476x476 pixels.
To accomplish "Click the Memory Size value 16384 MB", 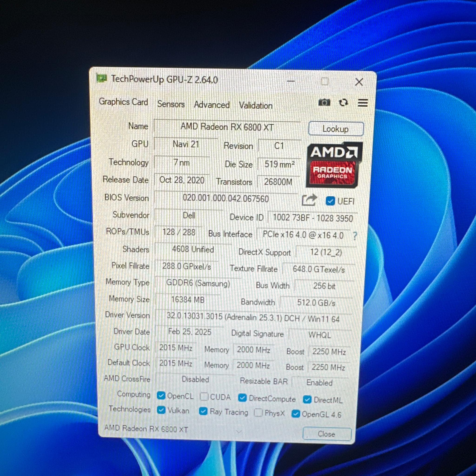I will (x=188, y=300).
